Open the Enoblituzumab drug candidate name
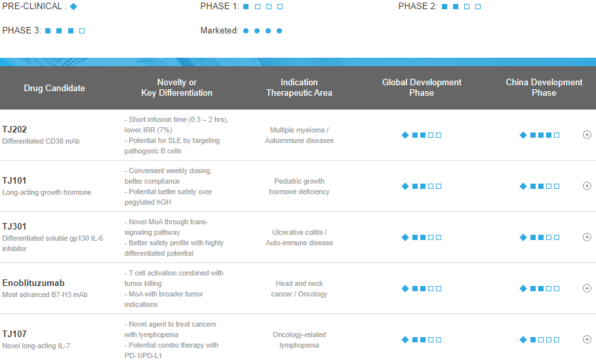Image resolution: width=596 pixels, height=364 pixels. (33, 283)
